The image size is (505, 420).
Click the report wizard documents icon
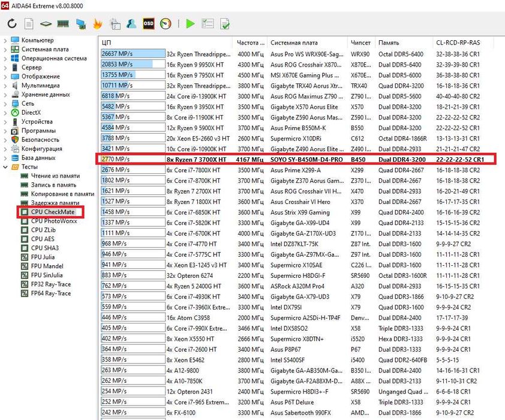[115, 24]
